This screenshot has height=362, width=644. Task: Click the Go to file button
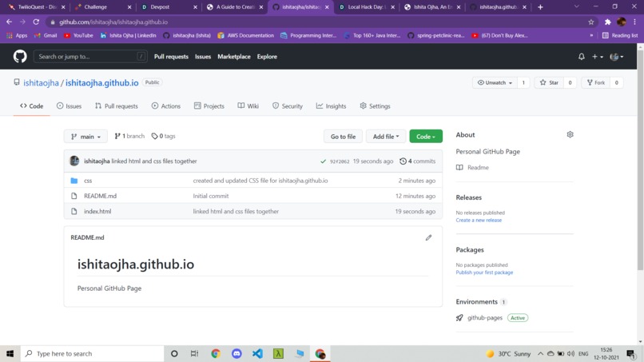point(343,137)
